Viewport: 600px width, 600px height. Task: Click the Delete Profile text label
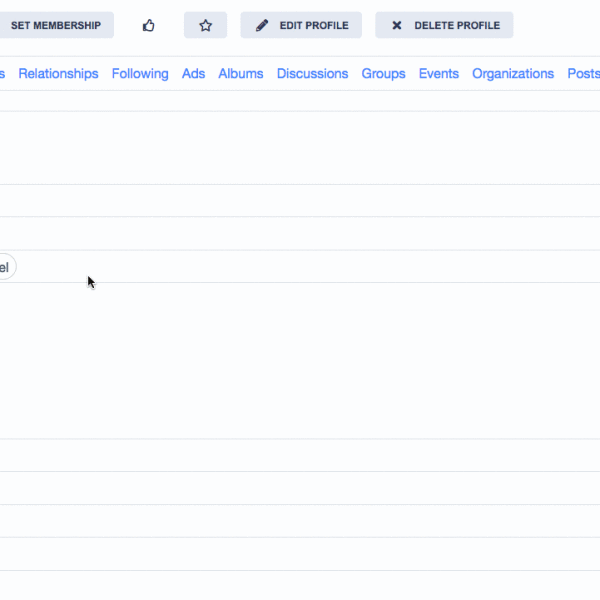coord(456,25)
